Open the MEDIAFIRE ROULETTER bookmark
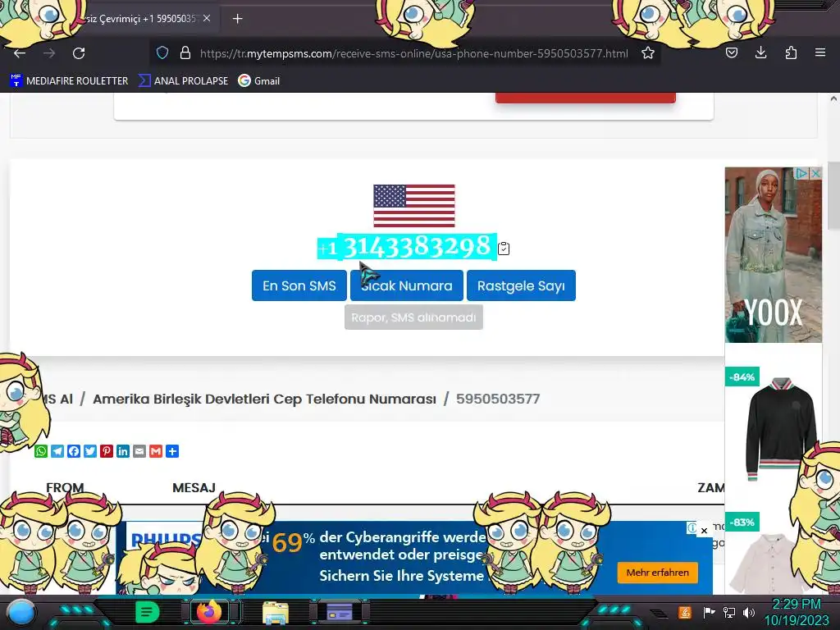The image size is (840, 630). coord(69,81)
